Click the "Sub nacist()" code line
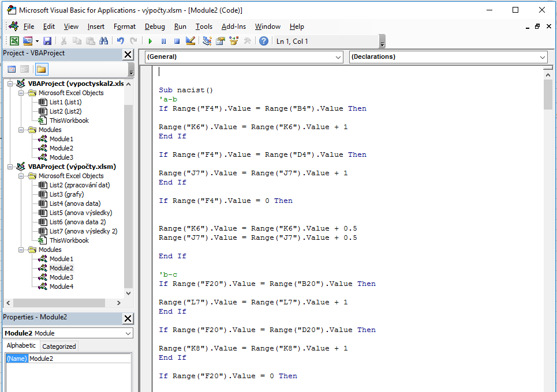The image size is (557, 392). (x=186, y=90)
